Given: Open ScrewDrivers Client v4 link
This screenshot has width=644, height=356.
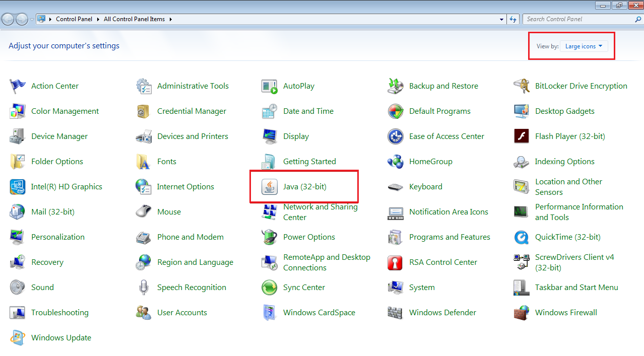Looking at the screenshot, I should coord(574,262).
